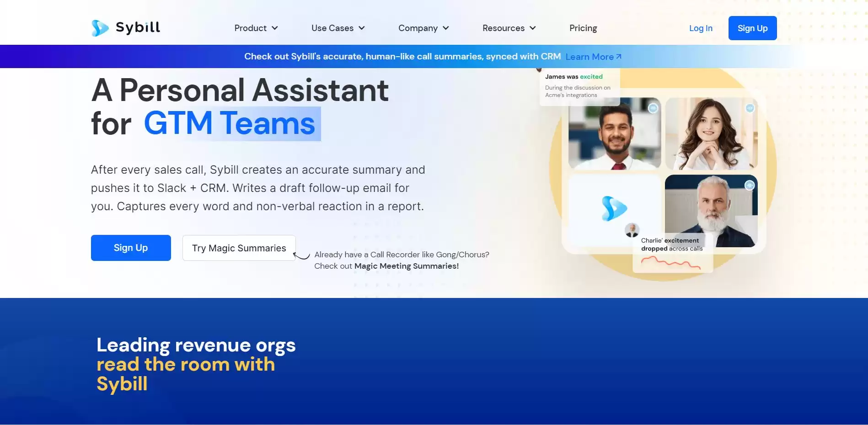868x425 pixels.
Task: Click the Sybill logo in the navigation bar
Action: [125, 27]
